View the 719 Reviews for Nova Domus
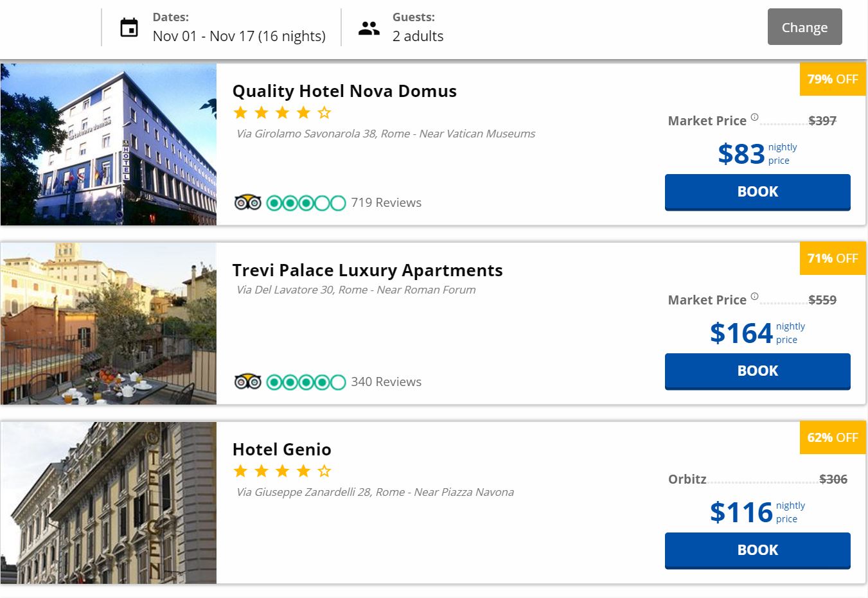The height and width of the screenshot is (598, 868). click(x=385, y=203)
